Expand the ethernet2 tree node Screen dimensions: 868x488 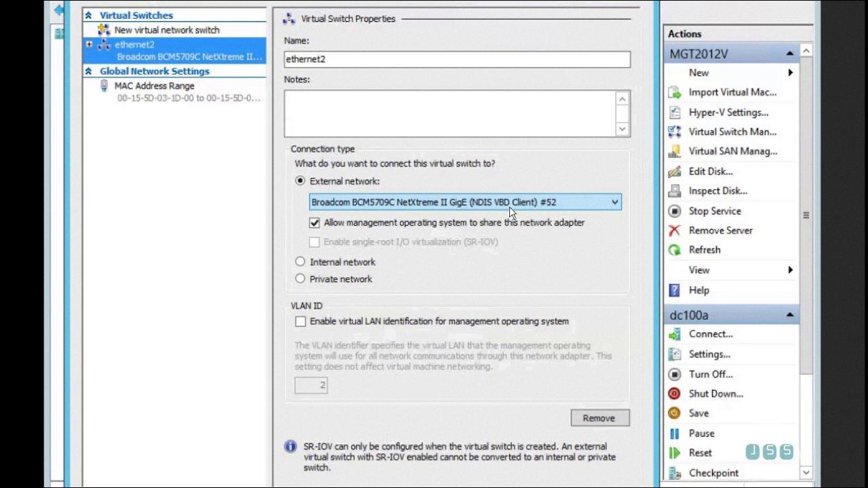(x=89, y=45)
